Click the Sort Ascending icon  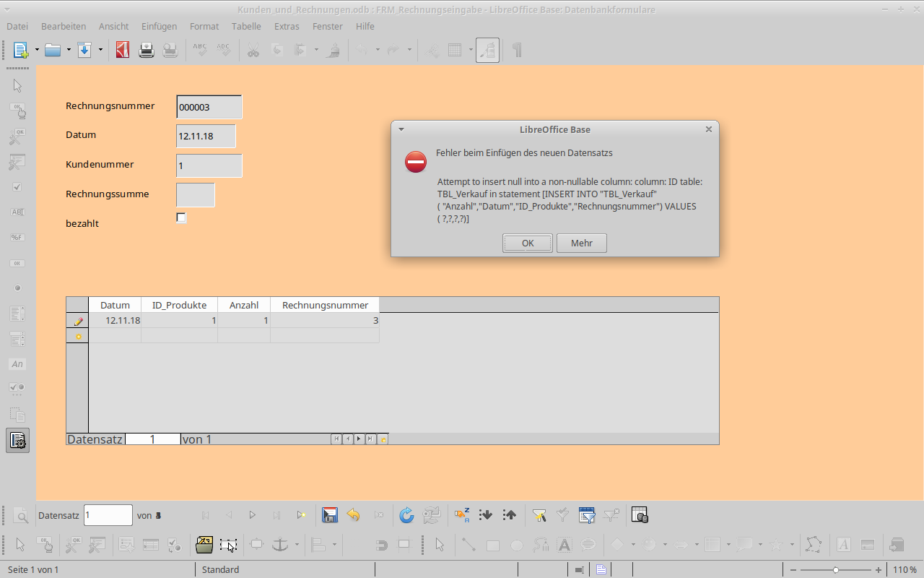486,515
